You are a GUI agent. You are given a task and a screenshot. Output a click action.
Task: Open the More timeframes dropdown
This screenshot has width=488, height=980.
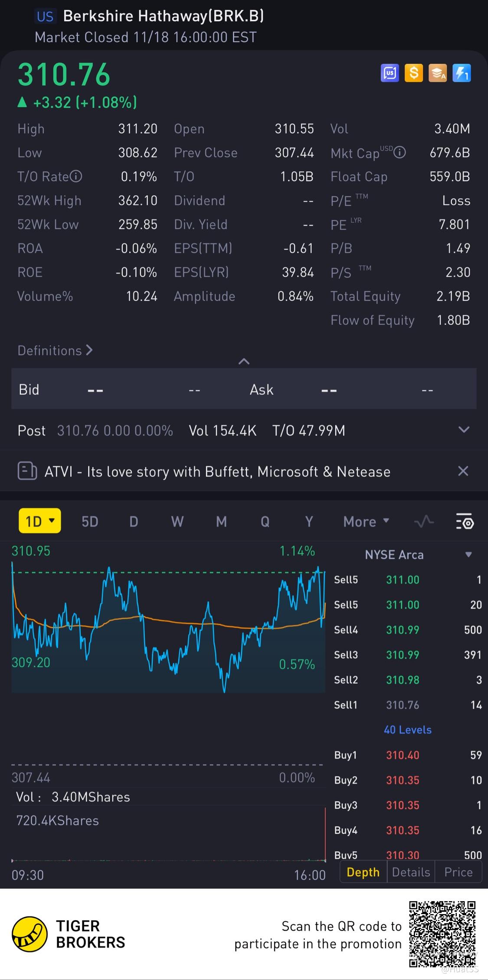366,521
